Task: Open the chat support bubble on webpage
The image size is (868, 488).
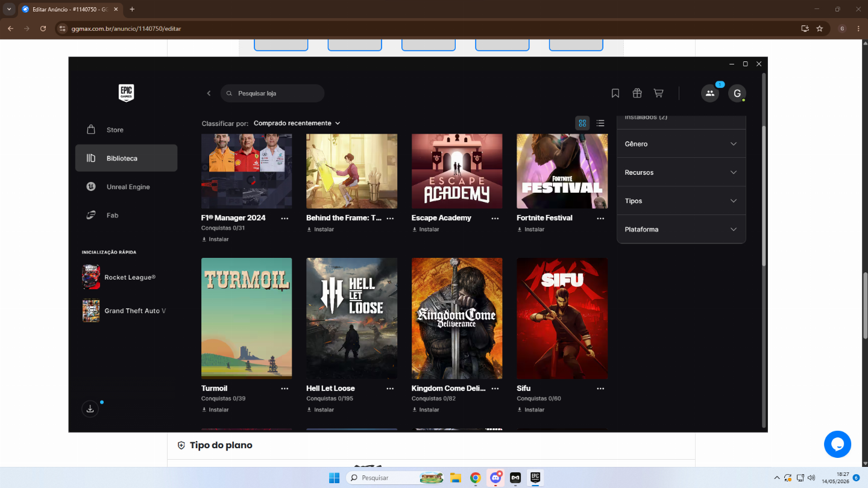Action: [x=837, y=444]
